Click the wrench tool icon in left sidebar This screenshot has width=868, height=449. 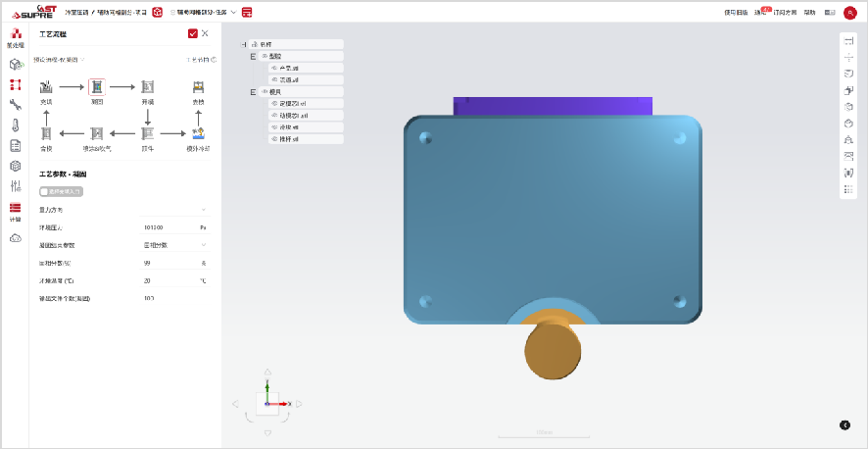pyautogui.click(x=16, y=104)
